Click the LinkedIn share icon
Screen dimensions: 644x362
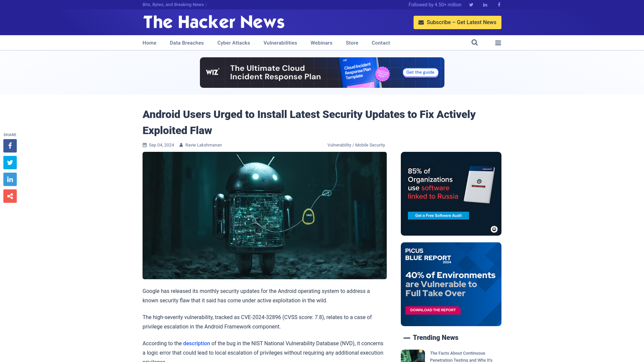coord(10,179)
